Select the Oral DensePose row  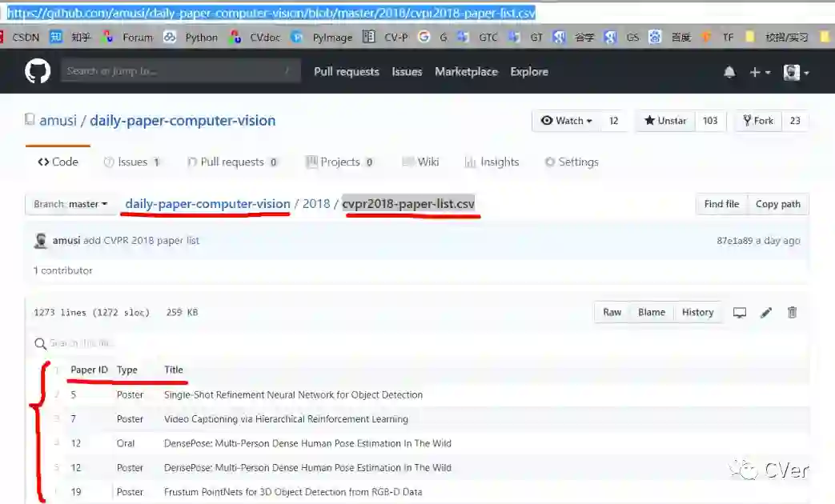point(418,442)
